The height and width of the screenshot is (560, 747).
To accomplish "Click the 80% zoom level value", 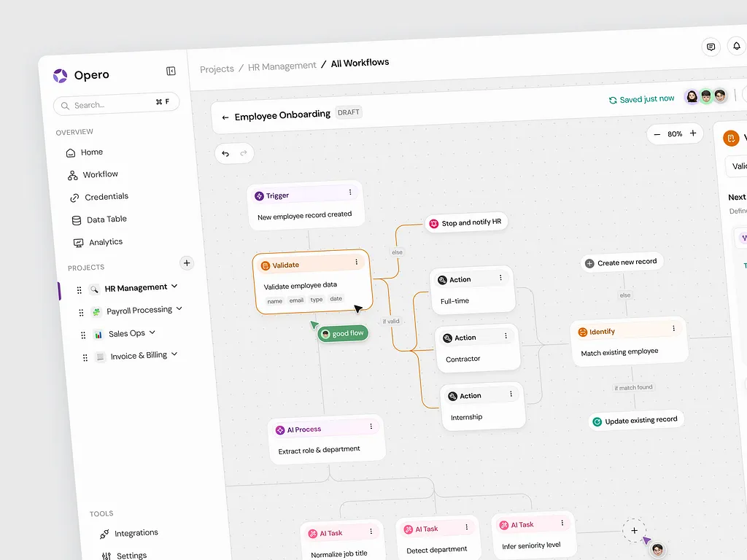I will coord(675,134).
